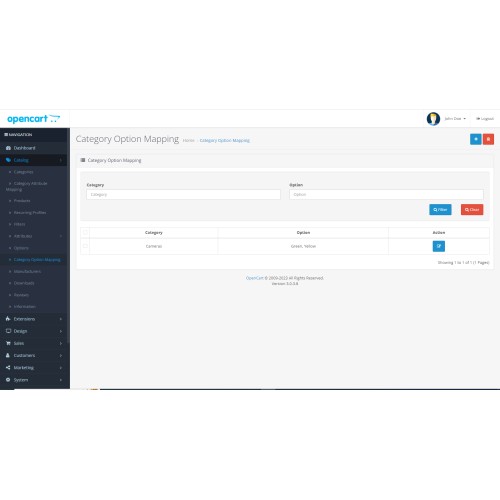Click the blue add new mapping button
The width and height of the screenshot is (500, 500).
click(x=476, y=139)
